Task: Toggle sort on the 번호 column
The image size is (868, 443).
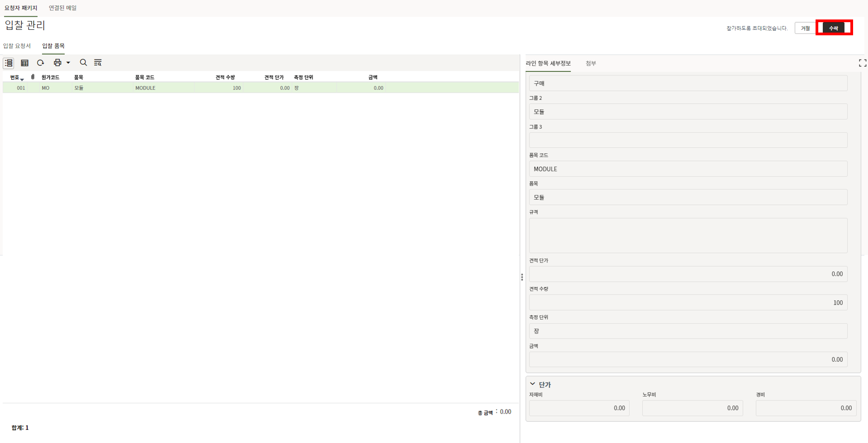Action: tap(16, 78)
